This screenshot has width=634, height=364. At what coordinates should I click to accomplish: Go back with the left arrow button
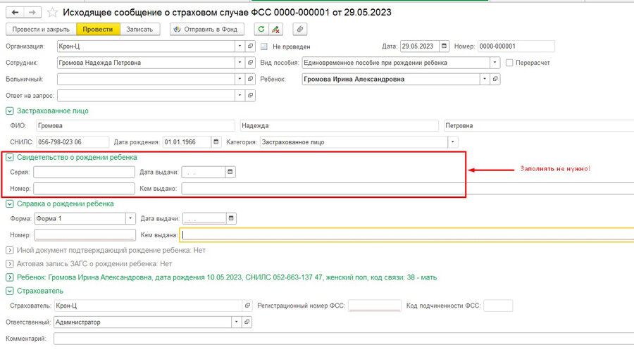[x=15, y=13]
